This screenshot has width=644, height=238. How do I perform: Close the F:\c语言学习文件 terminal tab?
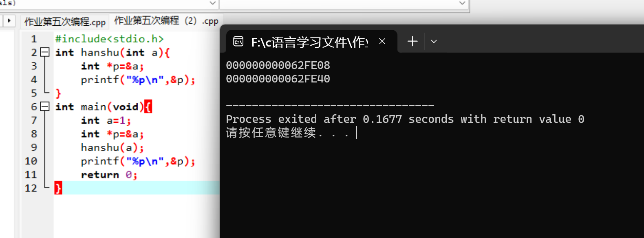click(x=382, y=41)
